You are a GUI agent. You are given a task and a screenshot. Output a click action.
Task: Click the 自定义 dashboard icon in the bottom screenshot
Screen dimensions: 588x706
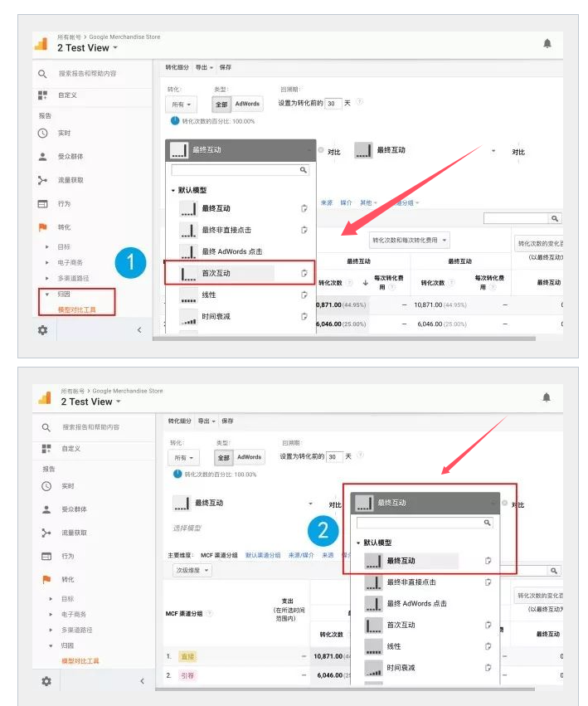(x=46, y=448)
